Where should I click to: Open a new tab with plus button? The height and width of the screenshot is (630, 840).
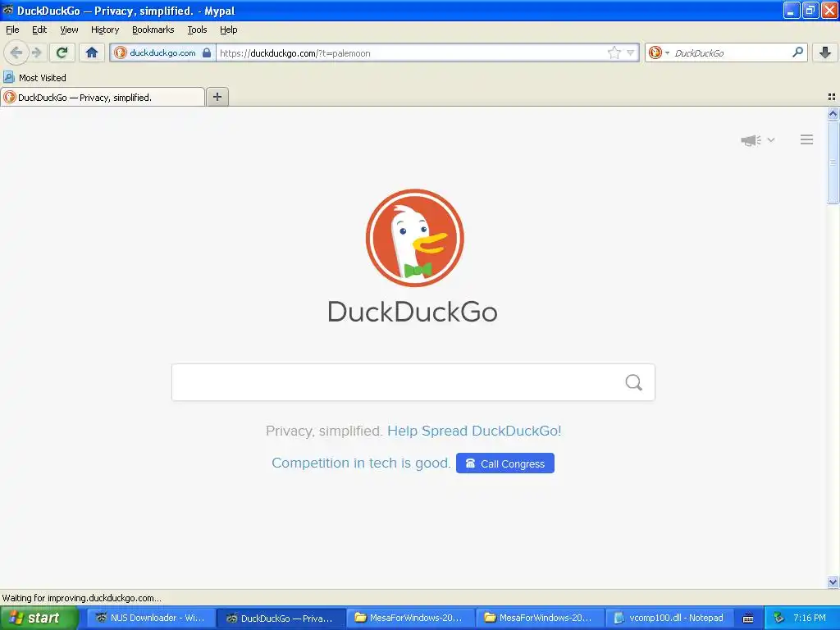coord(217,97)
